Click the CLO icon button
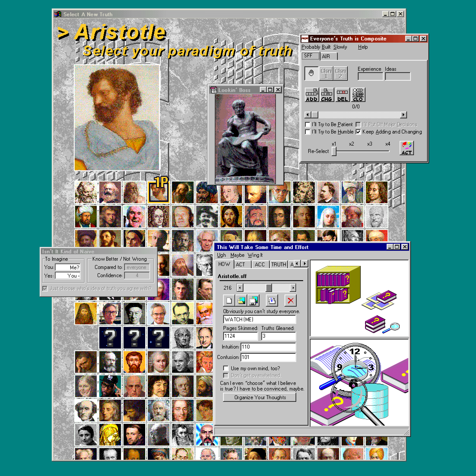The width and height of the screenshot is (476, 476). tap(358, 95)
